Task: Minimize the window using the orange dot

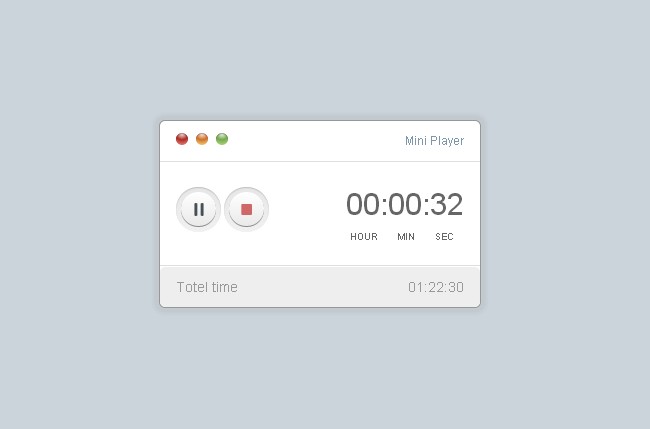Action: 202,139
